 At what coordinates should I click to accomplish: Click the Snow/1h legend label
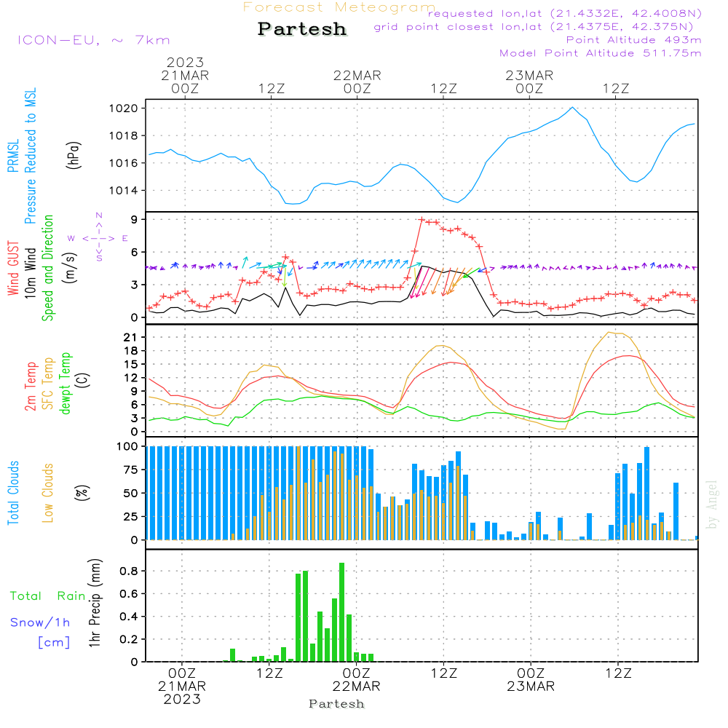pyautogui.click(x=40, y=622)
